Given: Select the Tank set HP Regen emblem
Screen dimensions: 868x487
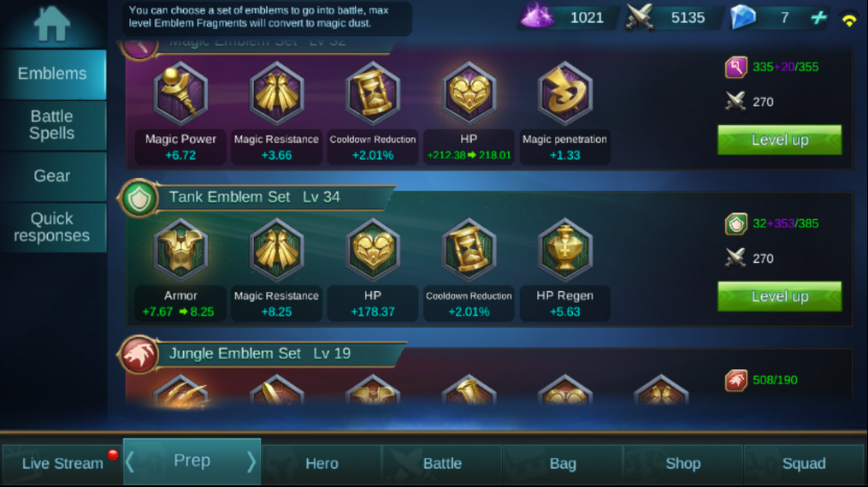Looking at the screenshot, I should 564,250.
